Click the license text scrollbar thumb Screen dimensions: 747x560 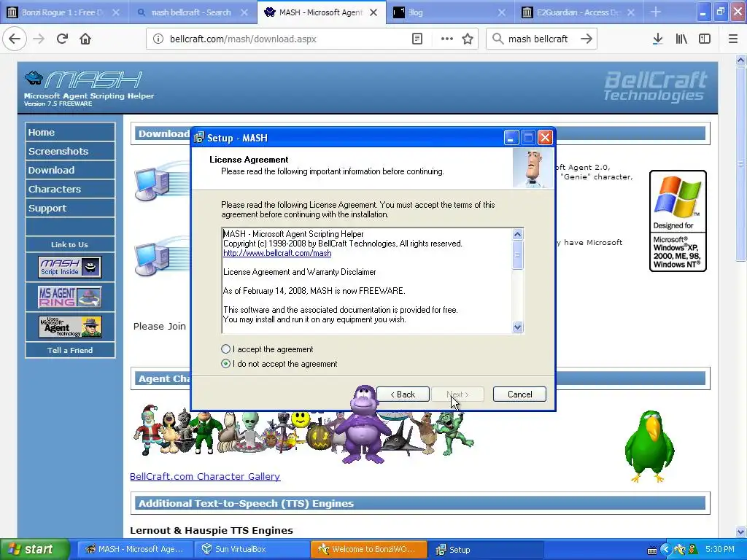[x=517, y=255]
